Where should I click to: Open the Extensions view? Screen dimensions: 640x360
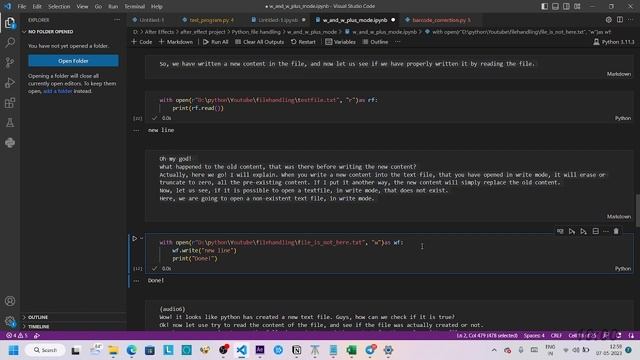pyautogui.click(x=10, y=102)
